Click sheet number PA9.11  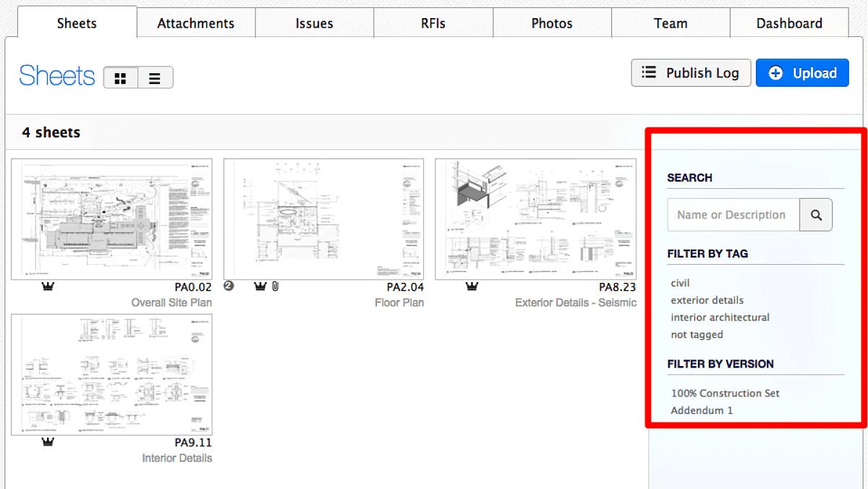tap(193, 443)
